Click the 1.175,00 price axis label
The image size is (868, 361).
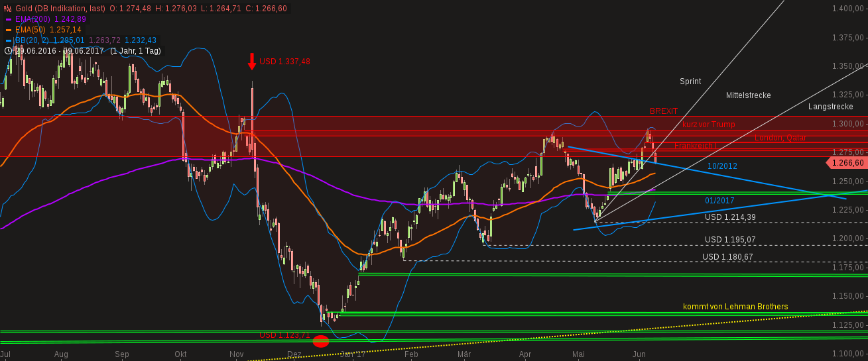tap(849, 268)
